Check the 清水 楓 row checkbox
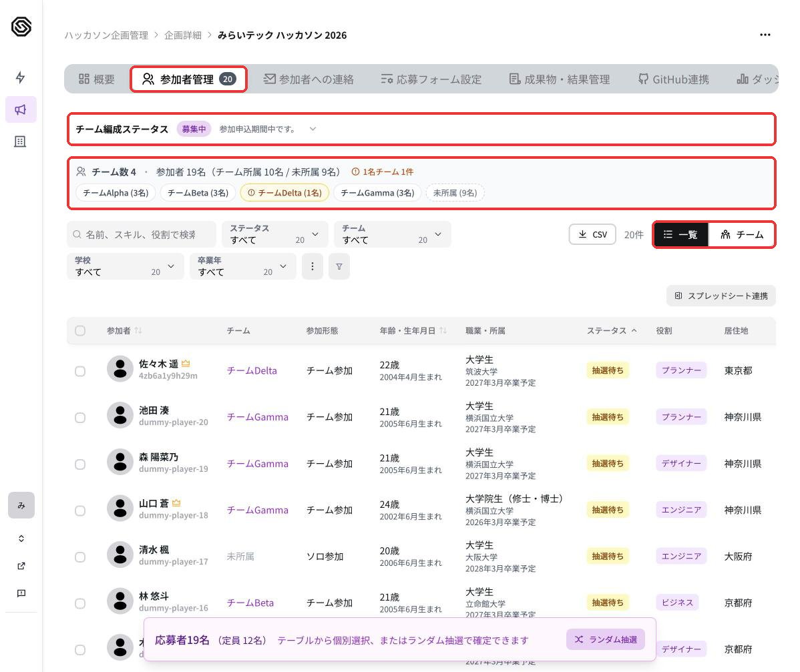The image size is (800, 672). pyautogui.click(x=80, y=557)
